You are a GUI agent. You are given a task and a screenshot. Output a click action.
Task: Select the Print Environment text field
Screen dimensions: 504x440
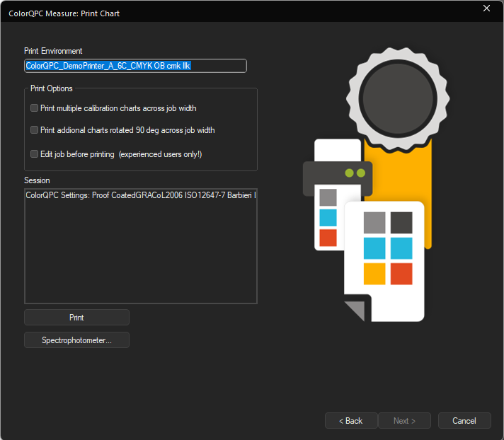coord(135,66)
